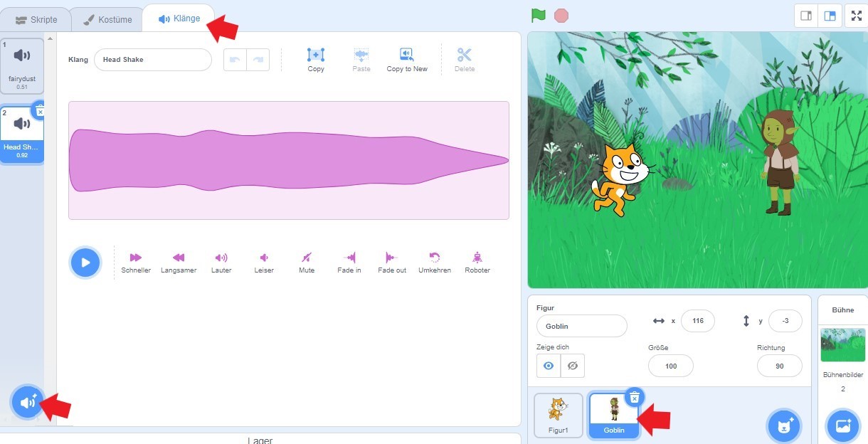
Task: Select the Klänge tab
Action: [x=179, y=18]
